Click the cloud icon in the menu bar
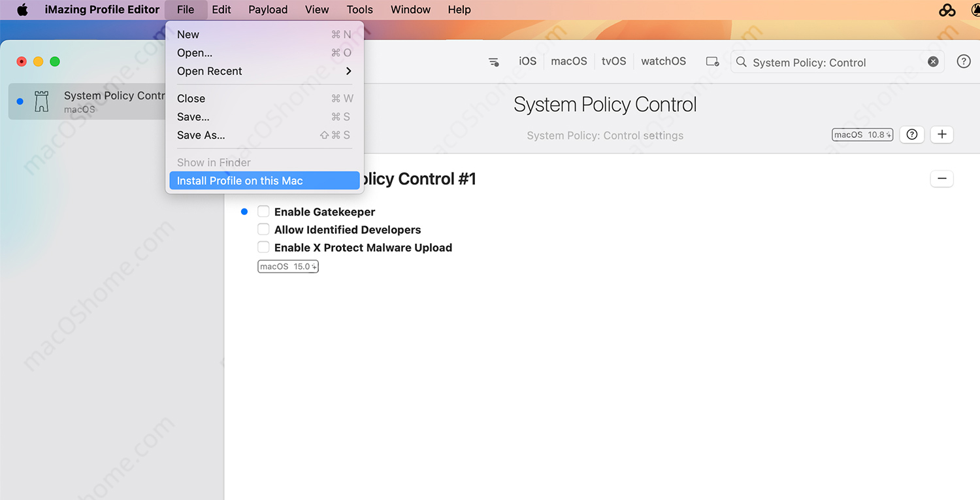 coord(947,10)
